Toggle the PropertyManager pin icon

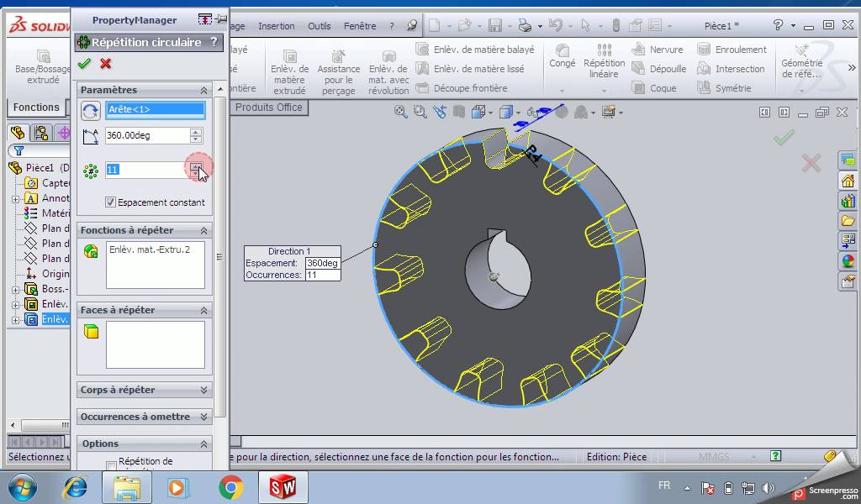click(x=221, y=20)
